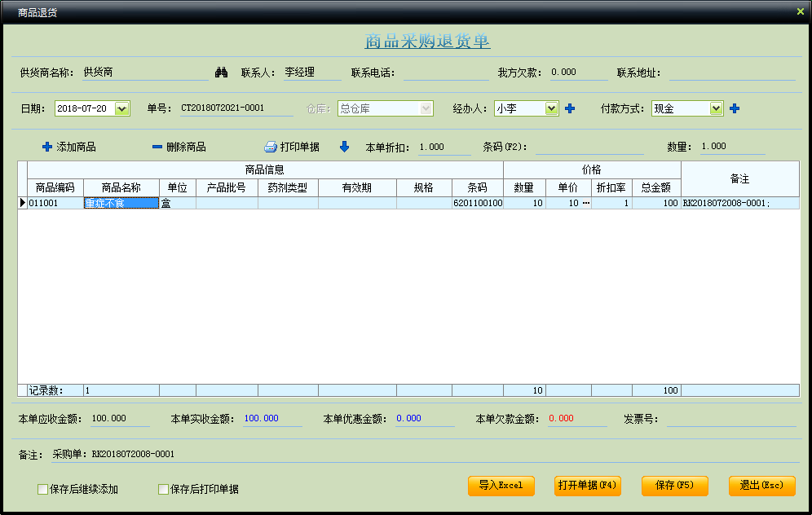Click the 本单实收金额 field
Viewport: 812px width, 515px height.
pyautogui.click(x=272, y=419)
